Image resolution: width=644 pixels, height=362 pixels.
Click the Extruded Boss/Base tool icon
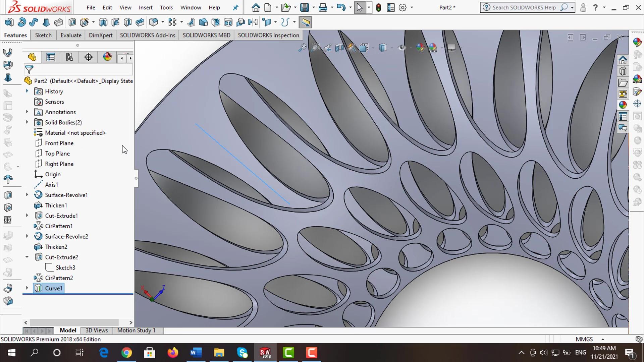9,22
